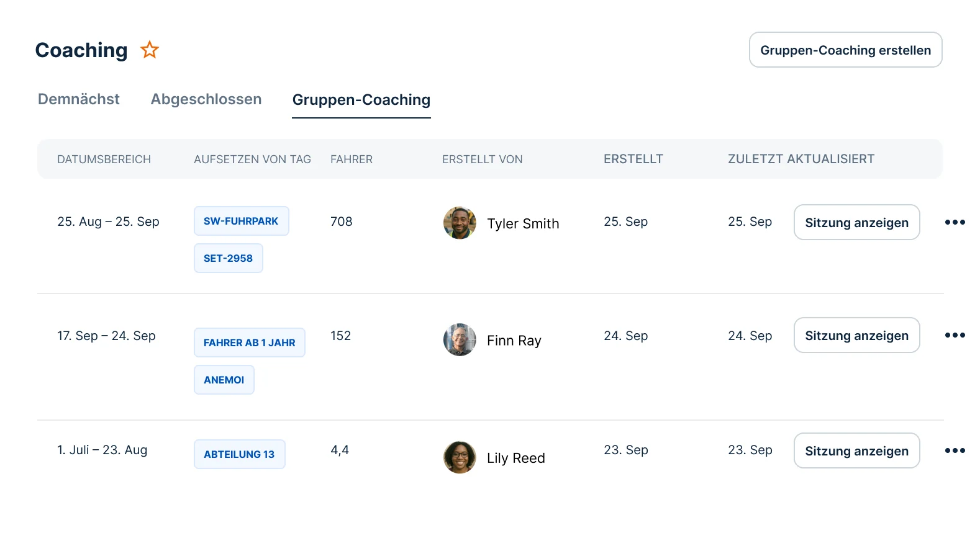This screenshot has height=551, width=980.
Task: Click the favorite star next to Coaching
Action: [x=150, y=50]
